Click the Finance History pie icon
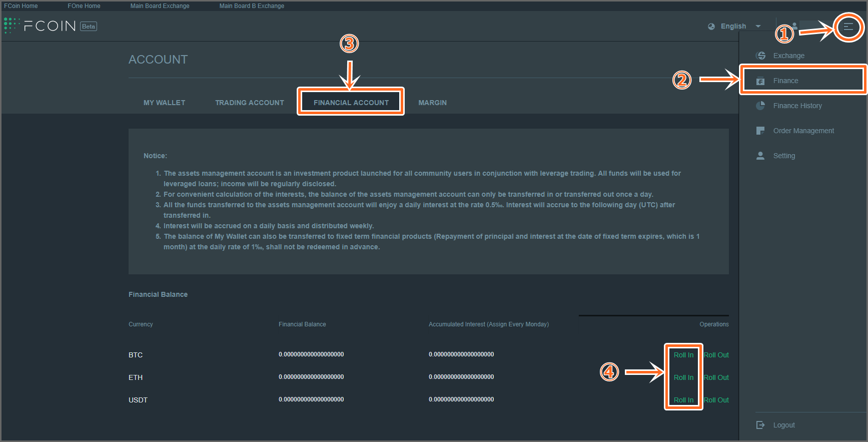Viewport: 868px width, 442px height. coord(760,106)
